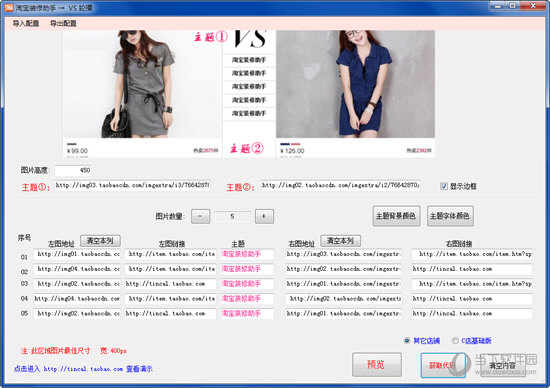
Task: Click row 04 left image address field
Action: 77,299
